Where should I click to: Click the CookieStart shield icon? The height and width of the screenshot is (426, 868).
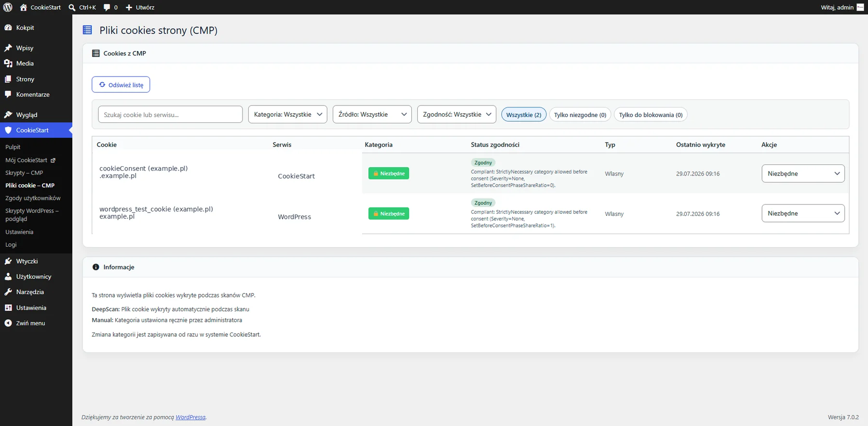click(x=8, y=130)
